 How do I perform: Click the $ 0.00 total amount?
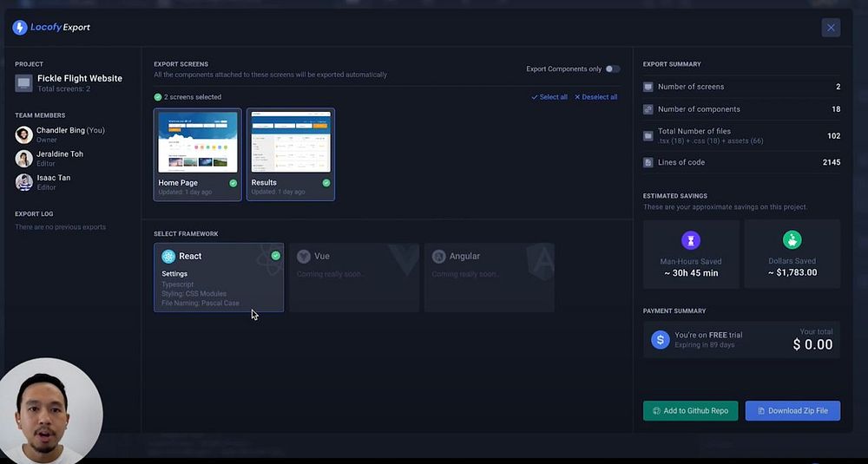812,344
